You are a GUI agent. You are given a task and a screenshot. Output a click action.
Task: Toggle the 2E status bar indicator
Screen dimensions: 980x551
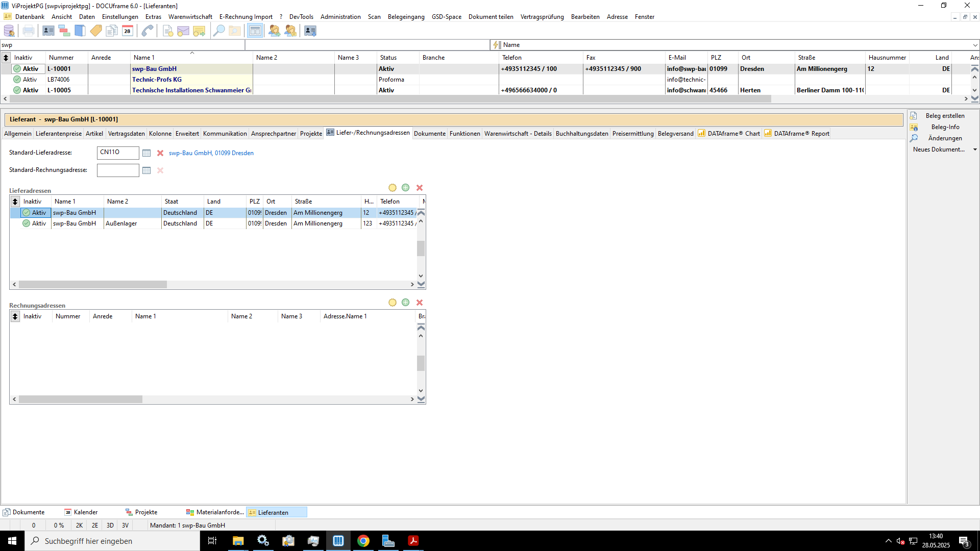(95, 525)
